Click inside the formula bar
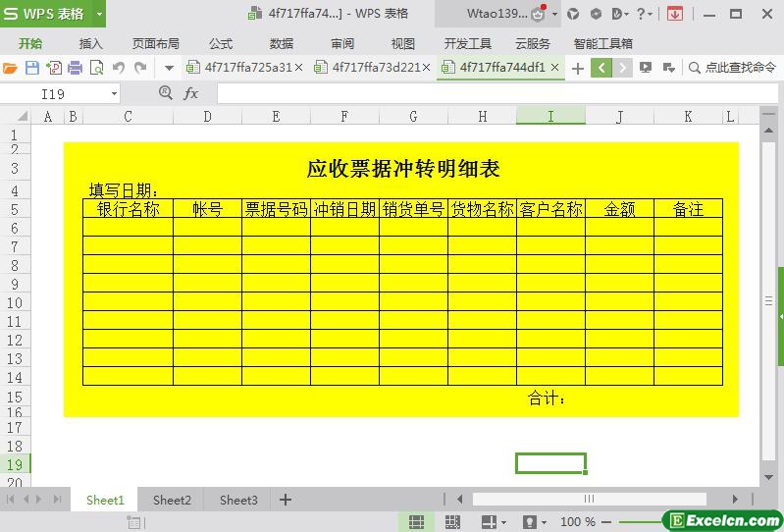 pos(497,94)
